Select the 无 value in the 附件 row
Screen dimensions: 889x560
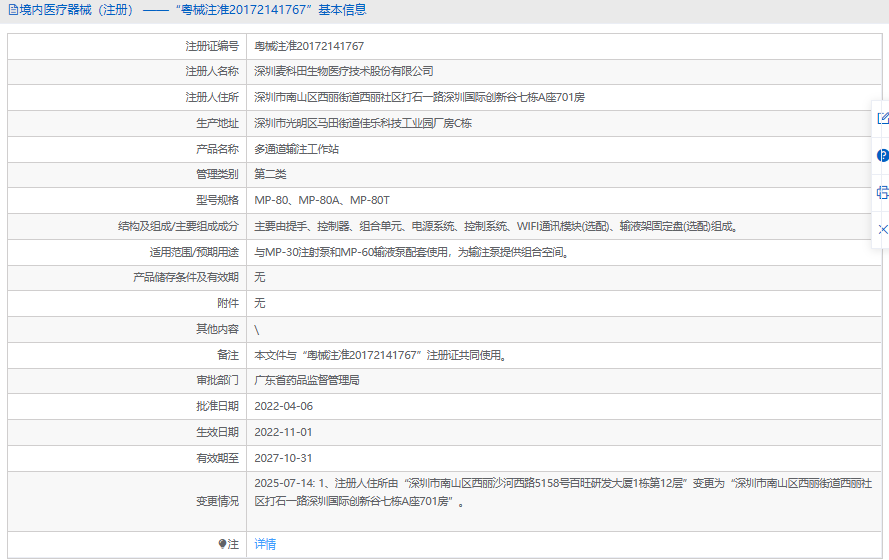coord(260,303)
